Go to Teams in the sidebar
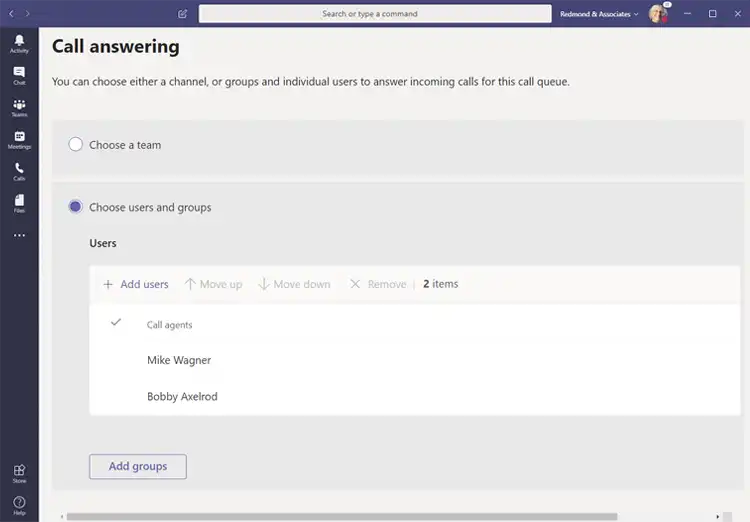This screenshot has height=522, width=750. 19,107
